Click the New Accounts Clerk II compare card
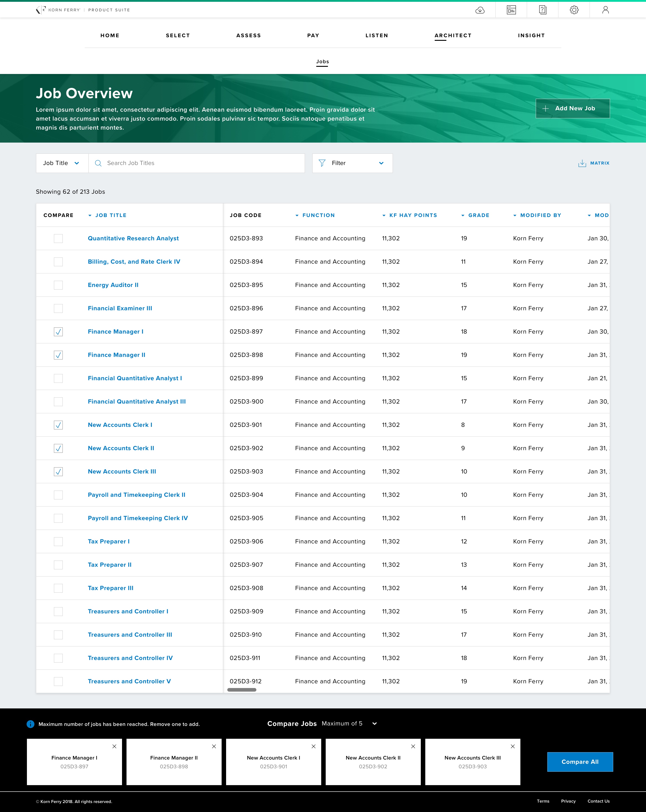The image size is (646, 812). tap(373, 762)
